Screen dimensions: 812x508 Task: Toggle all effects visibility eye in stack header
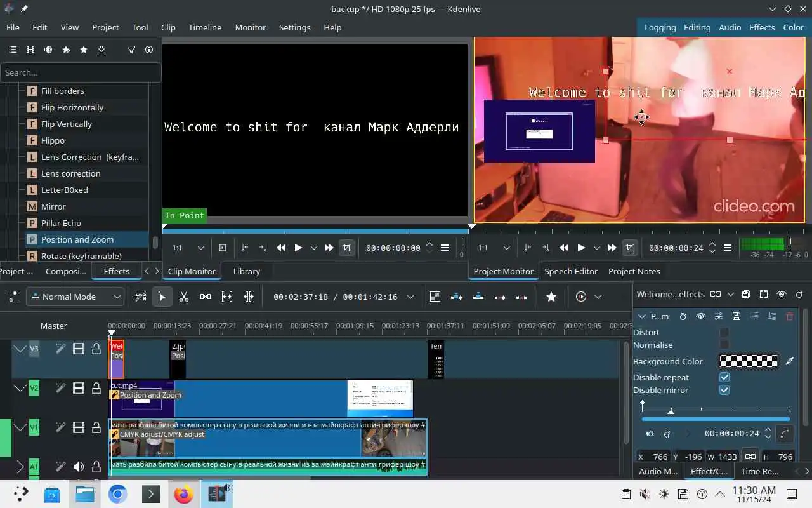point(782,295)
